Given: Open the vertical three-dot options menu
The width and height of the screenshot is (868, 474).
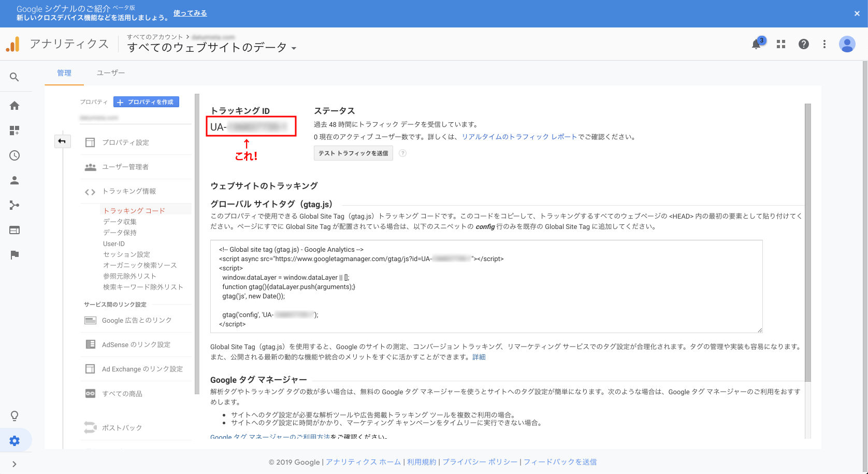Looking at the screenshot, I should click(x=824, y=44).
